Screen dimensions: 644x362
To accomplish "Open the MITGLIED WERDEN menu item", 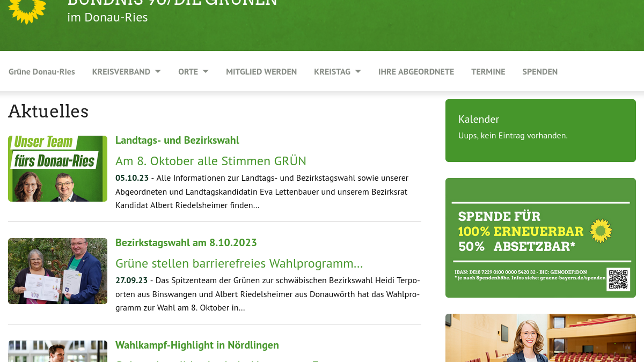I will (261, 71).
